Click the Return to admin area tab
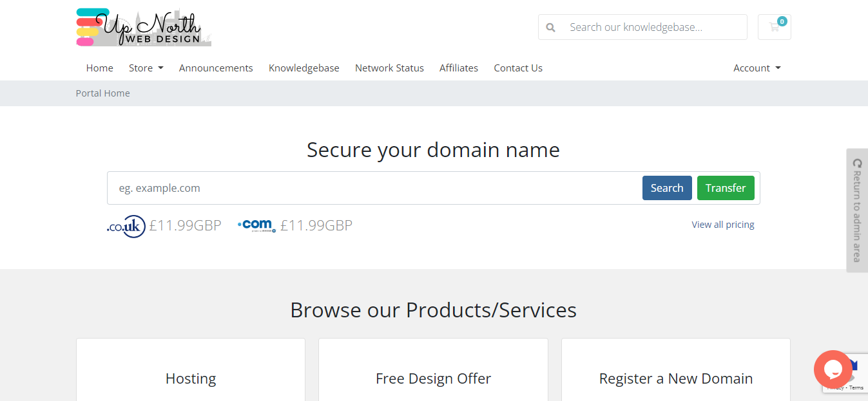 pyautogui.click(x=857, y=210)
